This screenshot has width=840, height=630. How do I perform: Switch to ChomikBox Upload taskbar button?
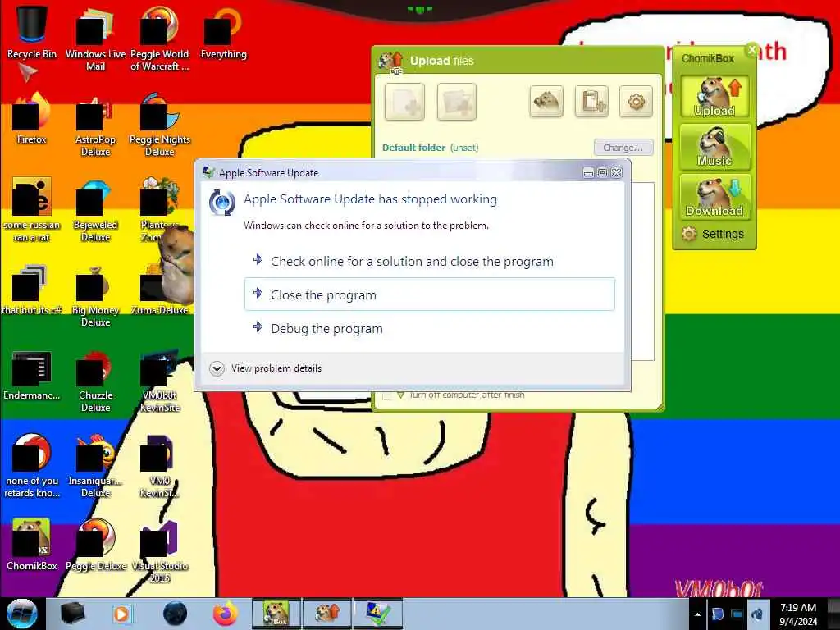tap(327, 614)
